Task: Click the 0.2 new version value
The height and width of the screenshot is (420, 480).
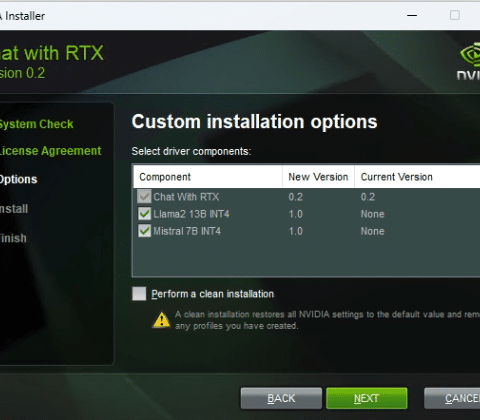Action: pos(296,197)
